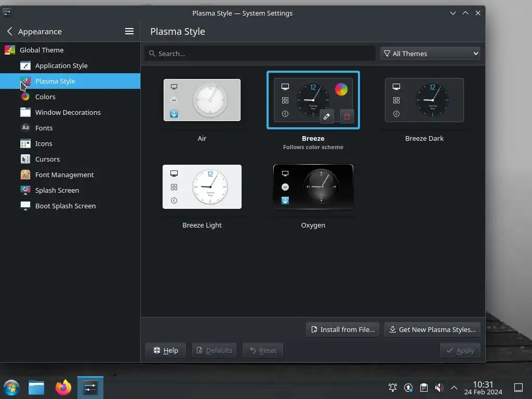Viewport: 532px width, 399px height.
Task: Click the updates icon in system tray
Action: coord(408,388)
